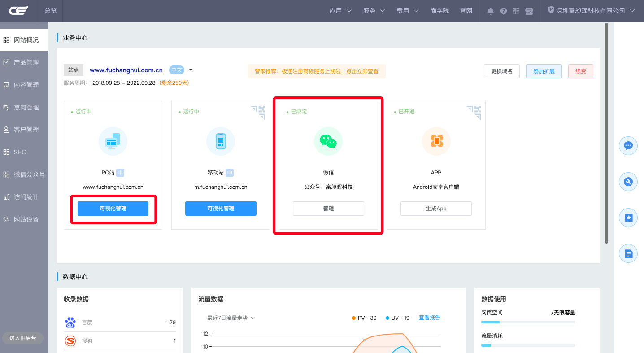The width and height of the screenshot is (644, 353).
Task: Click the WeChat icon in 微信 card
Action: coord(328,141)
